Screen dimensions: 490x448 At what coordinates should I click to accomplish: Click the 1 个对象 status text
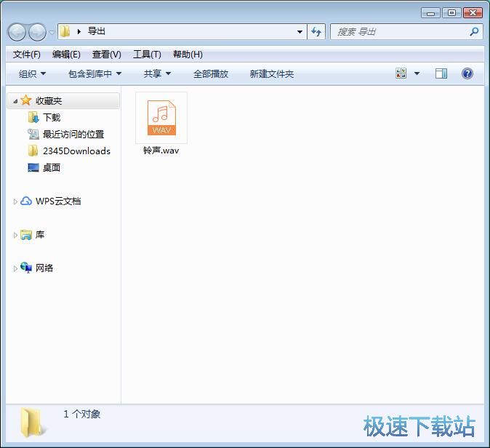tap(82, 415)
